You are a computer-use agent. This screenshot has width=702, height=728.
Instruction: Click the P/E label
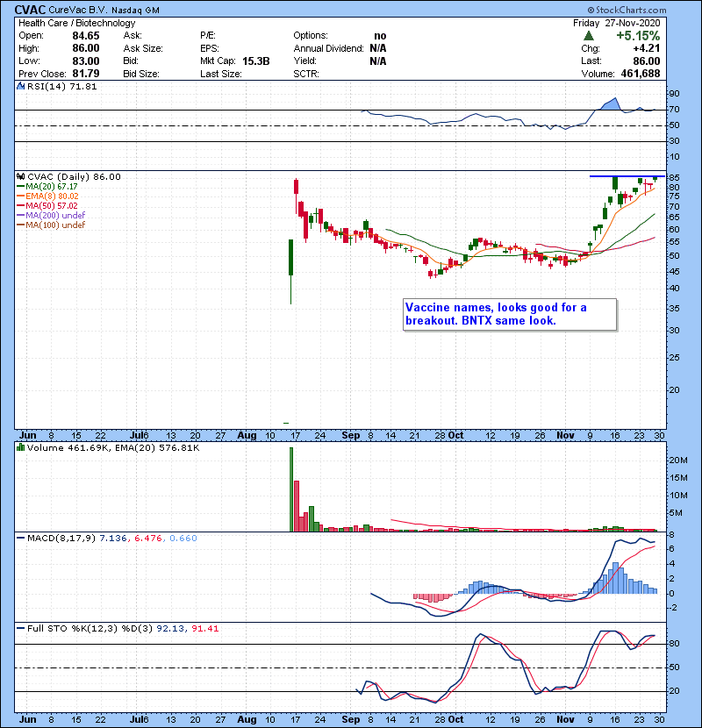pyautogui.click(x=208, y=35)
